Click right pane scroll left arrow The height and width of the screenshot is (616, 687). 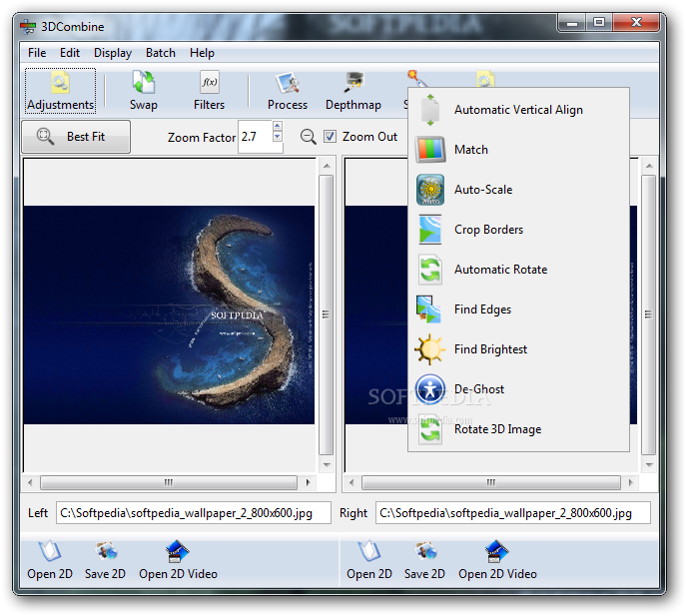[351, 483]
